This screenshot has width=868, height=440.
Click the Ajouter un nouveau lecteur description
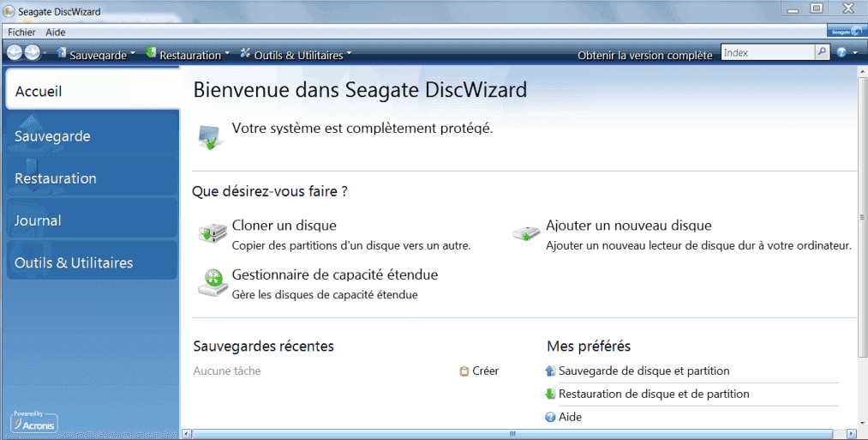(x=698, y=245)
